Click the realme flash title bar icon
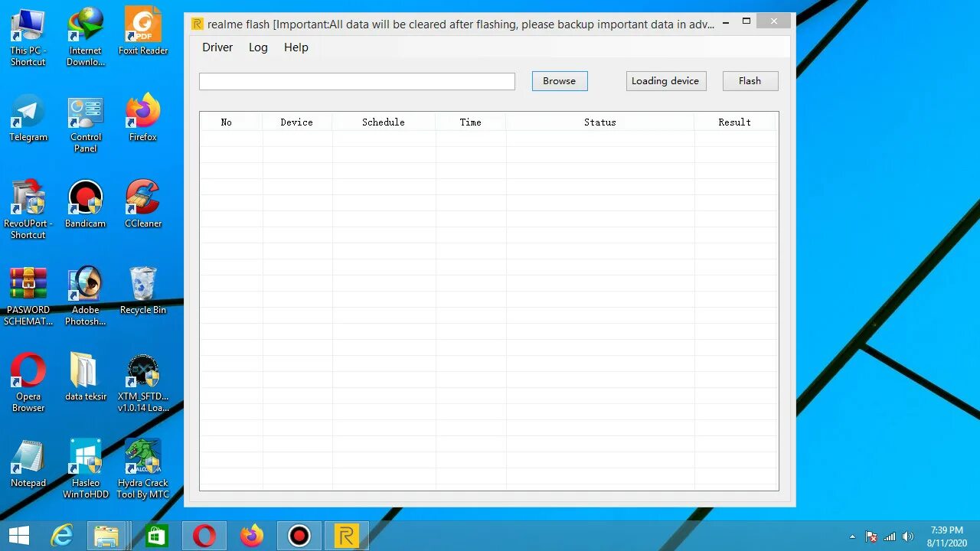The height and width of the screenshot is (551, 980). tap(198, 24)
